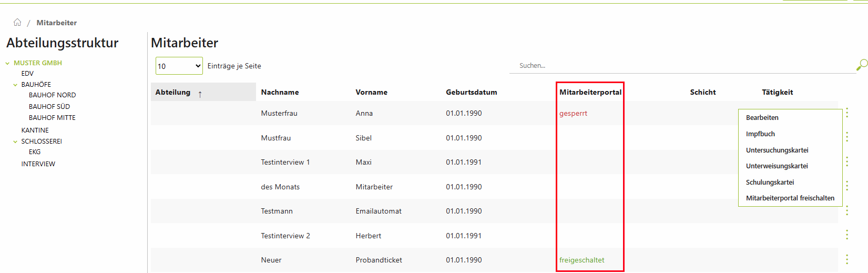Click Nachname cell 'Neuer'
Viewport: 868px width, 273px height.
(x=271, y=260)
